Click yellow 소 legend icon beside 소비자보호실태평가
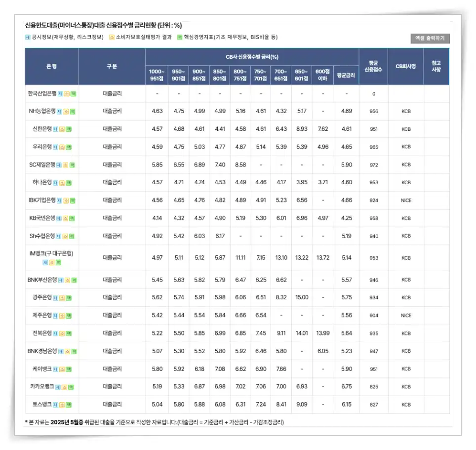The width and height of the screenshot is (476, 450). (112, 38)
